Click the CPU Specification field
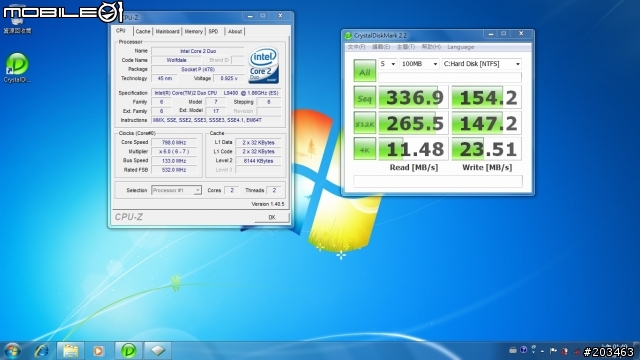Viewport: 640px width, 360px height. pyautogui.click(x=216, y=93)
